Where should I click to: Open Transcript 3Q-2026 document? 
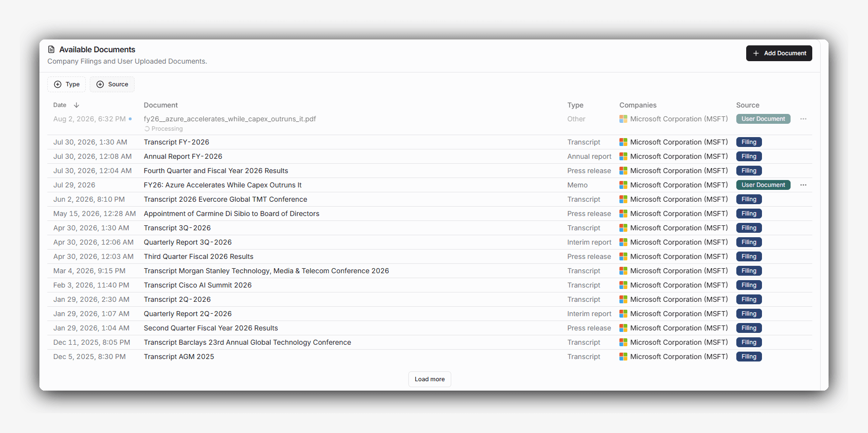(177, 228)
